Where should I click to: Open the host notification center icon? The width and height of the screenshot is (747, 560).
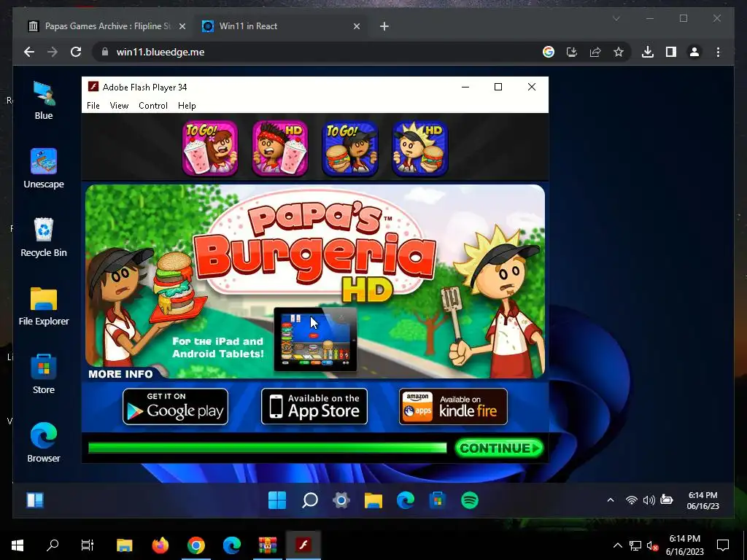(723, 545)
